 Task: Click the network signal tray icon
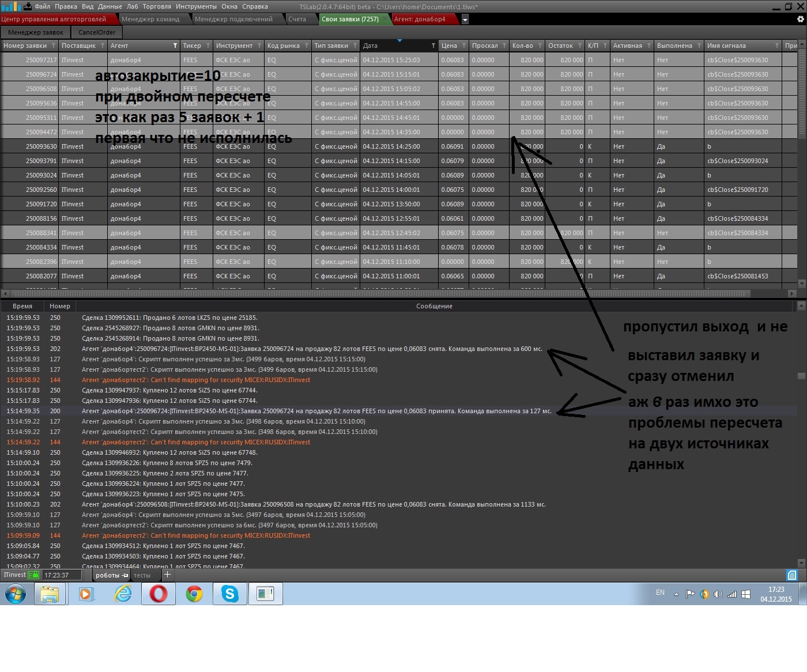731,594
